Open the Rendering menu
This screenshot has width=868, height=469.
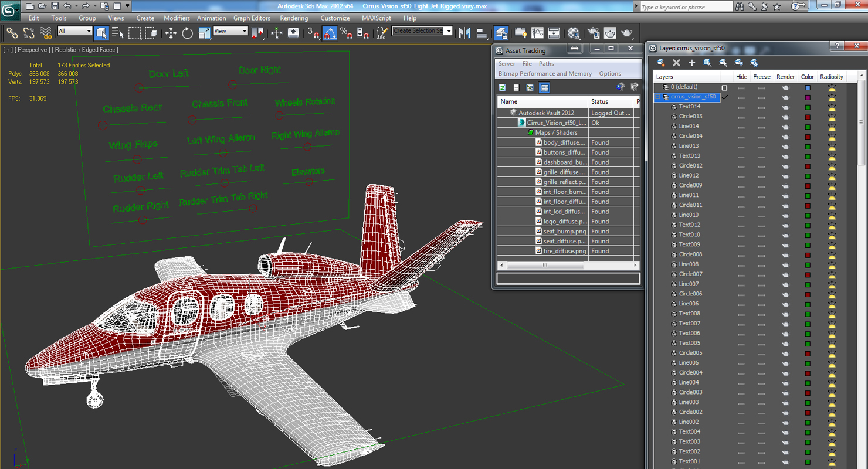coord(294,18)
